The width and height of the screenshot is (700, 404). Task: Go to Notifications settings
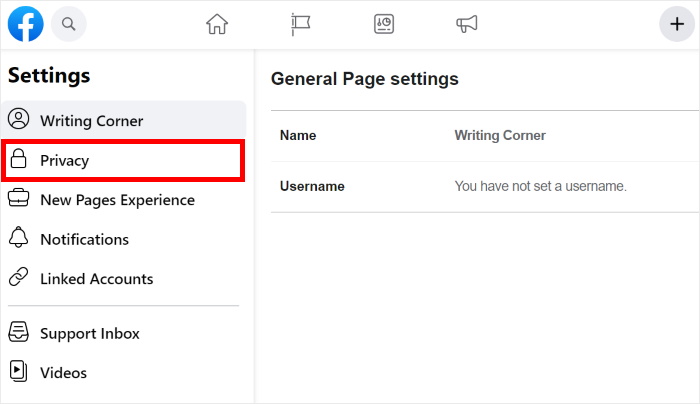tap(84, 239)
